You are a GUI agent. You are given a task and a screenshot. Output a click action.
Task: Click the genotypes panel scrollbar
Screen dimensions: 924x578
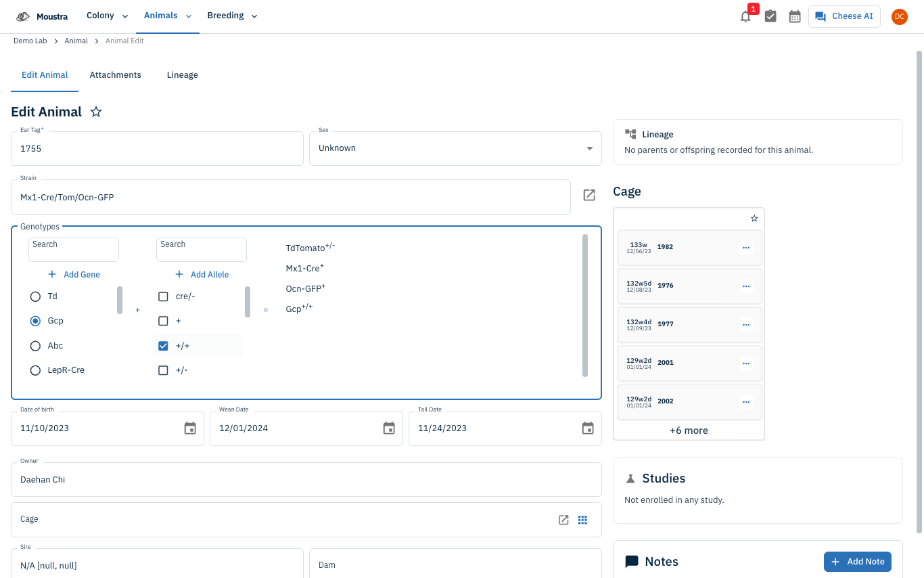585,305
